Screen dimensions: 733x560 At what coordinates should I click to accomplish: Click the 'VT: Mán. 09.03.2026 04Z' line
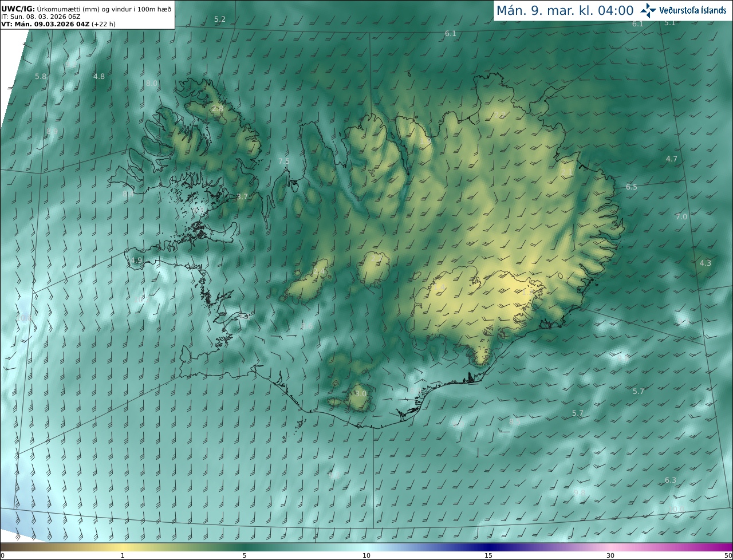(59, 24)
